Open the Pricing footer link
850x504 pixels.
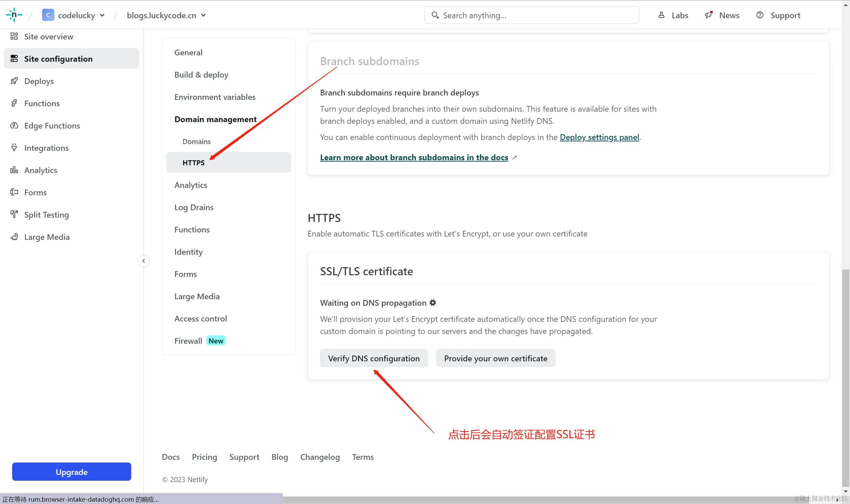(204, 456)
